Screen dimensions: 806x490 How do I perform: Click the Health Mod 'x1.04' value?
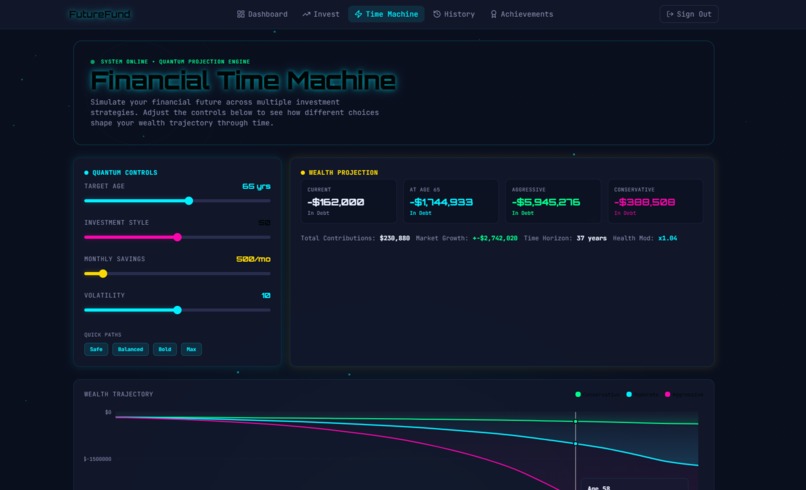[667, 238]
